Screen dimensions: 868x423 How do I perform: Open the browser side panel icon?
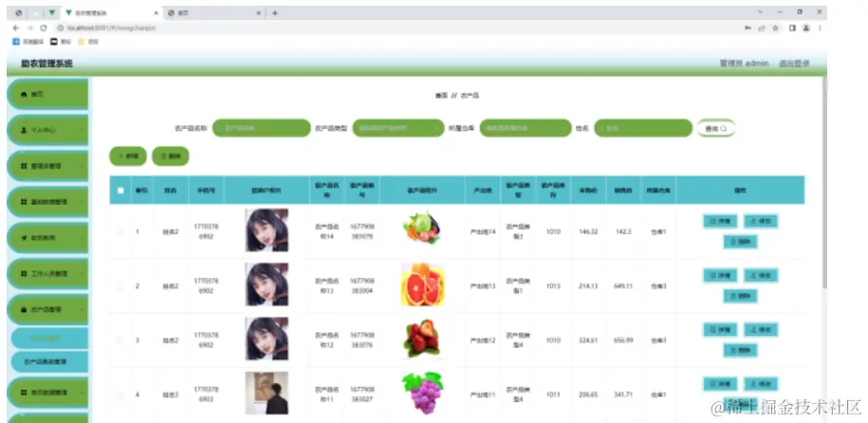coord(793,28)
